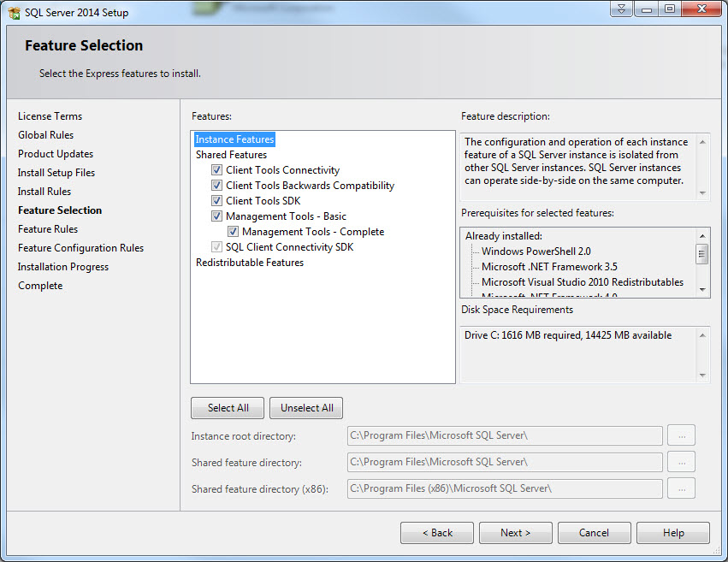Close the SQL Server 2014 Setup window
728x562 pixels.
[702, 9]
